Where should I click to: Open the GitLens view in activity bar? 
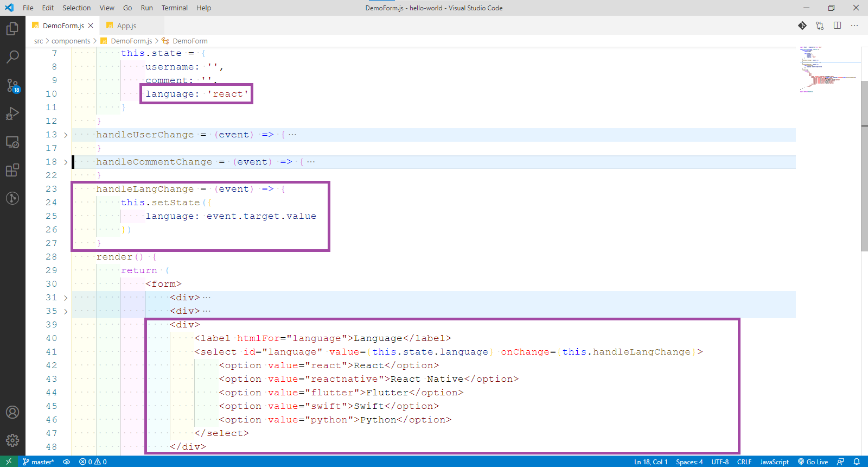point(12,198)
